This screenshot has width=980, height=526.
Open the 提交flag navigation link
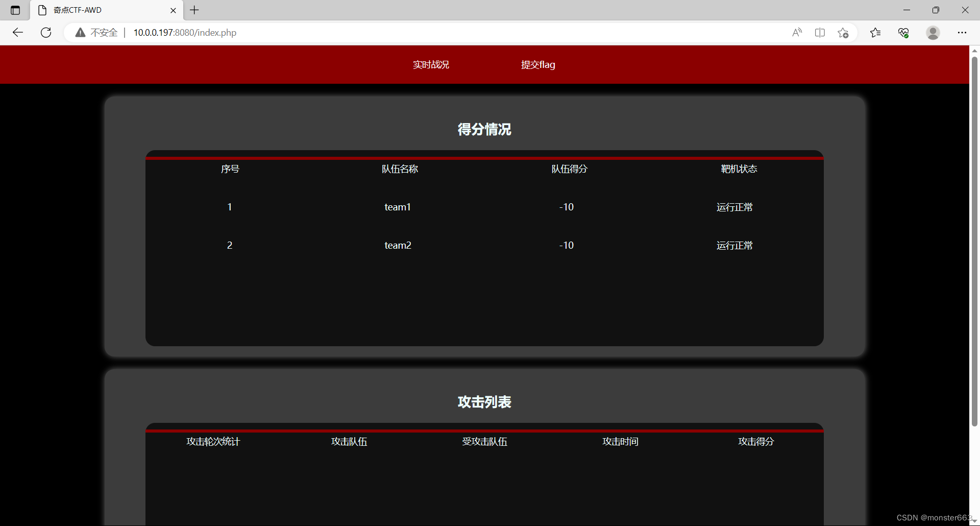pyautogui.click(x=538, y=65)
